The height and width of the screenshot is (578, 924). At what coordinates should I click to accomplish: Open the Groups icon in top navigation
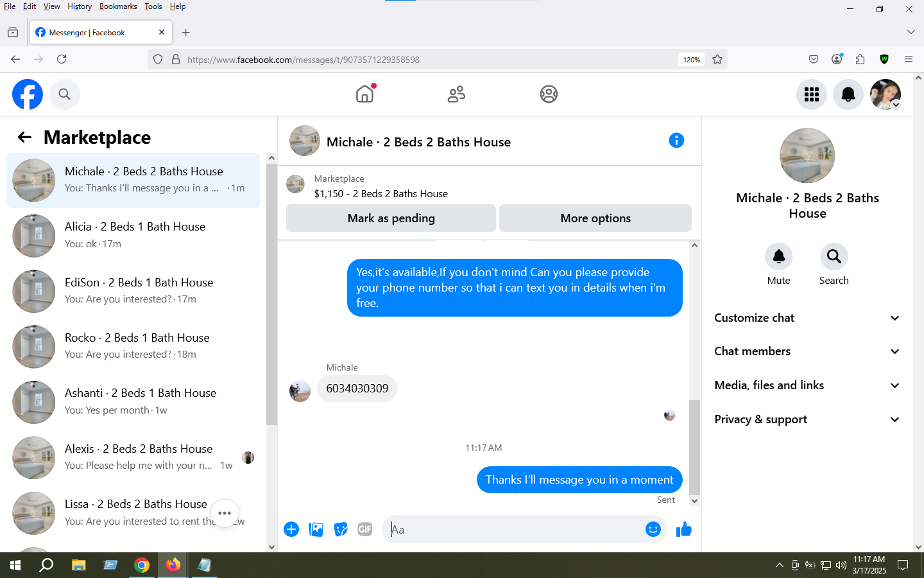pos(549,94)
